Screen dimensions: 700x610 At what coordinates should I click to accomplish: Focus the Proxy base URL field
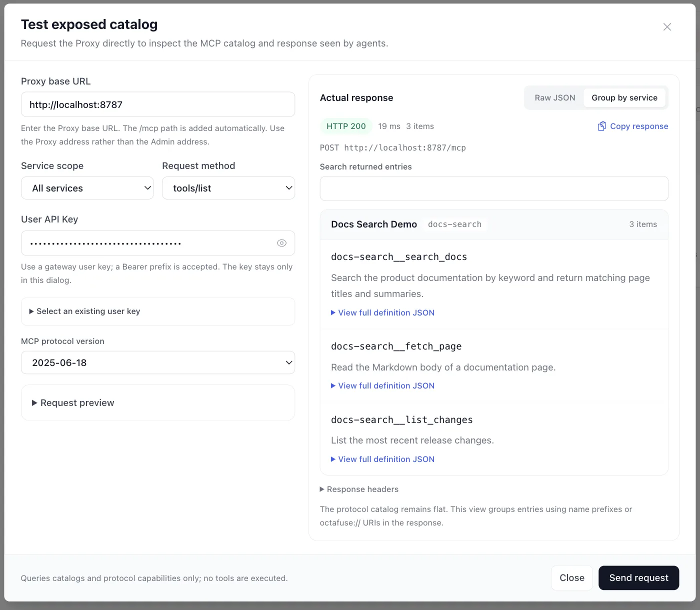pyautogui.click(x=158, y=104)
